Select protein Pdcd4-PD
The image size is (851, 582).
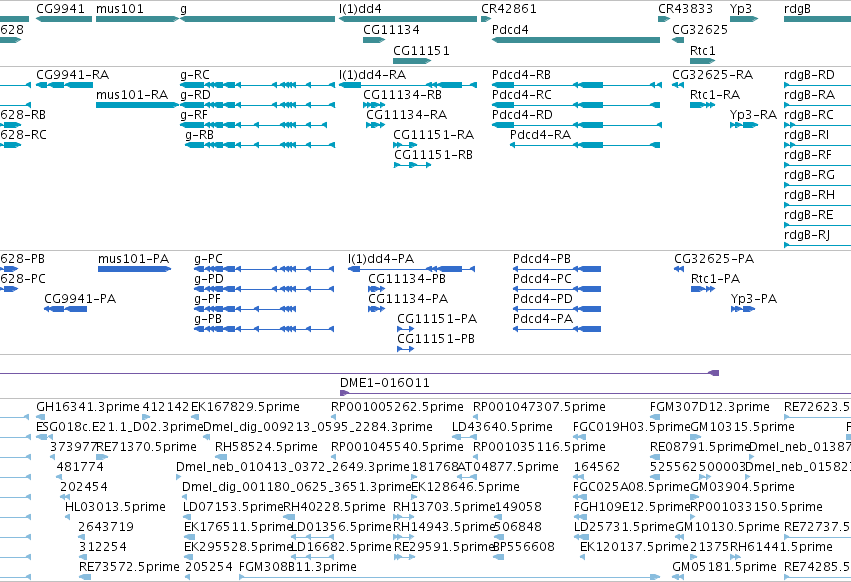[x=557, y=309]
